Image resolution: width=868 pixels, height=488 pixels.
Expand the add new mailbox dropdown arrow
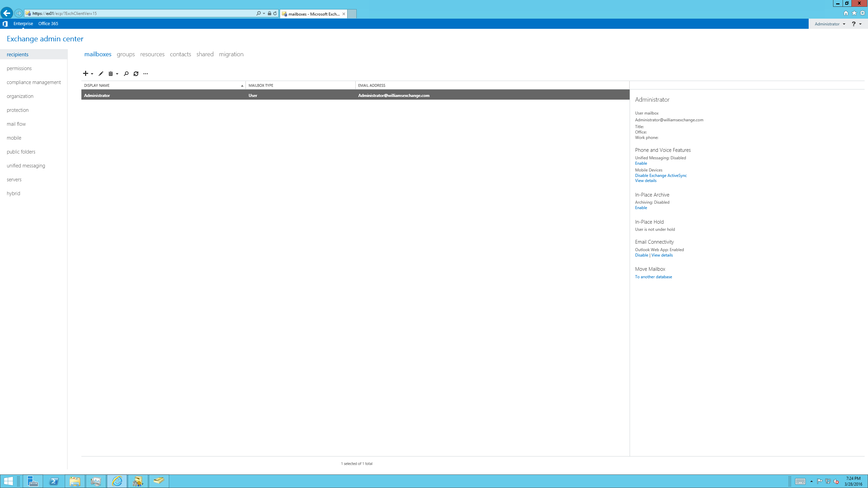(x=92, y=73)
